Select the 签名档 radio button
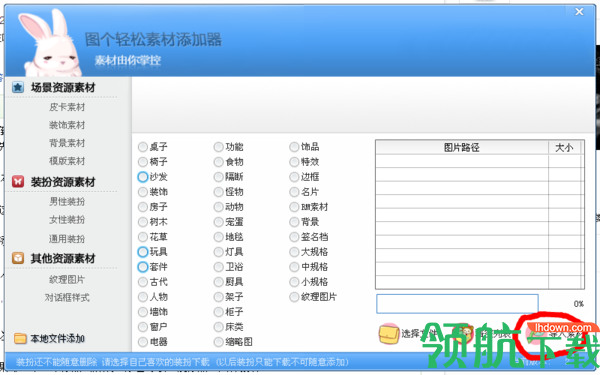 (294, 237)
